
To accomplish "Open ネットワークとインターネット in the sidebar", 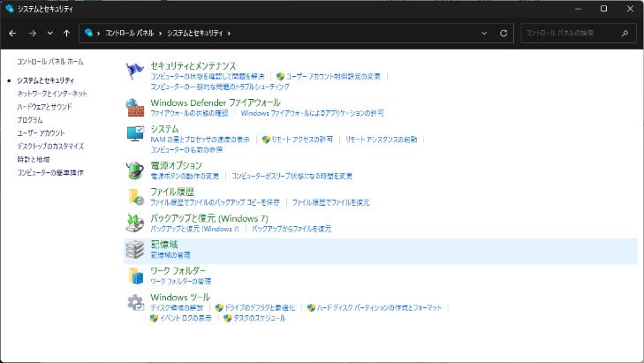I will pos(52,94).
